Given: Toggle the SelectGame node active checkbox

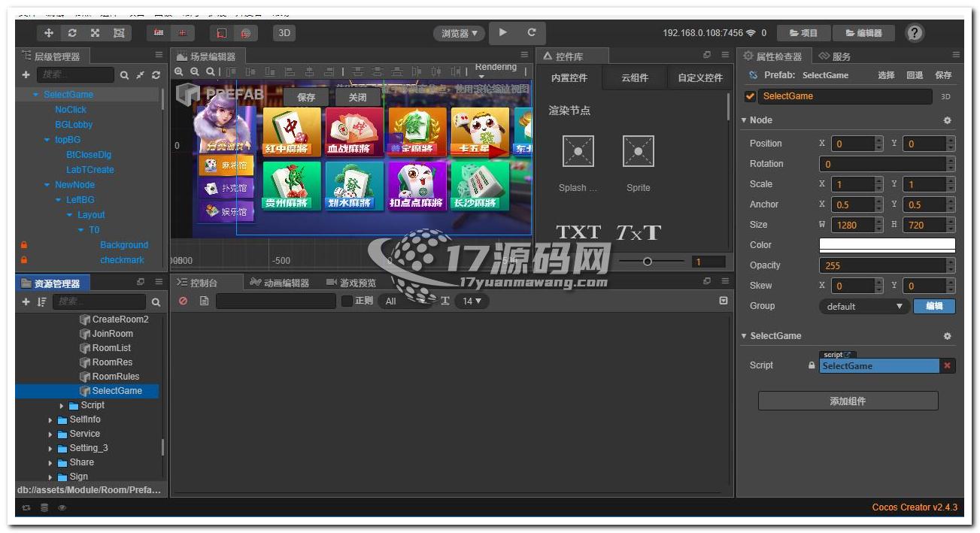Looking at the screenshot, I should tap(750, 96).
